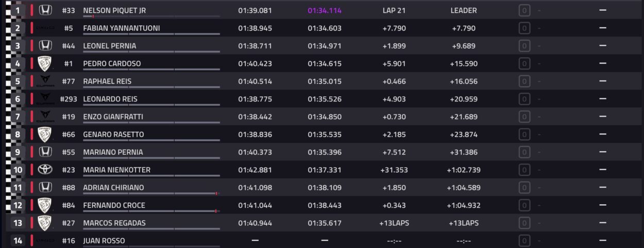Click the Peugeot lion logo for Pedro Cardoso
This screenshot has width=644, height=248.
[45, 63]
